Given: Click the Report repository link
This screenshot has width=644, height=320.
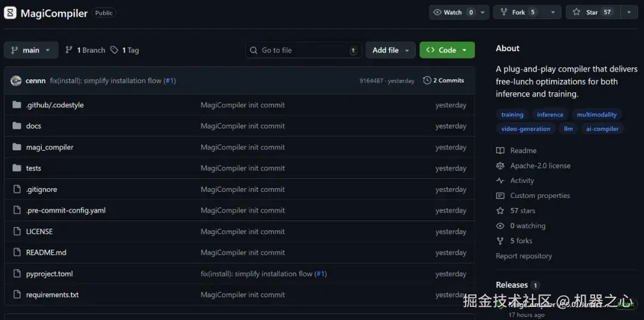Looking at the screenshot, I should (x=524, y=256).
